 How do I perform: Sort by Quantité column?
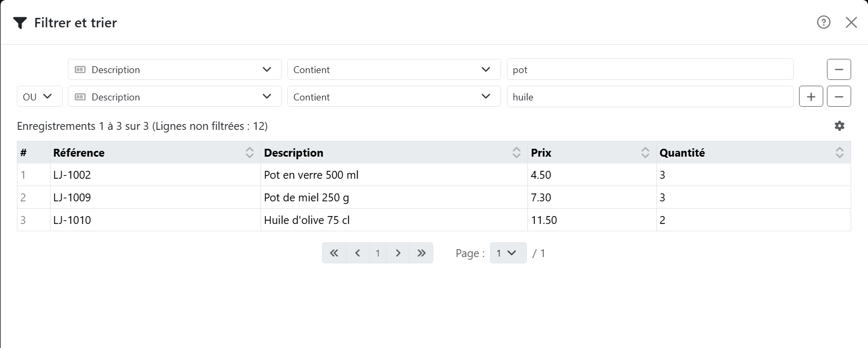click(x=840, y=152)
